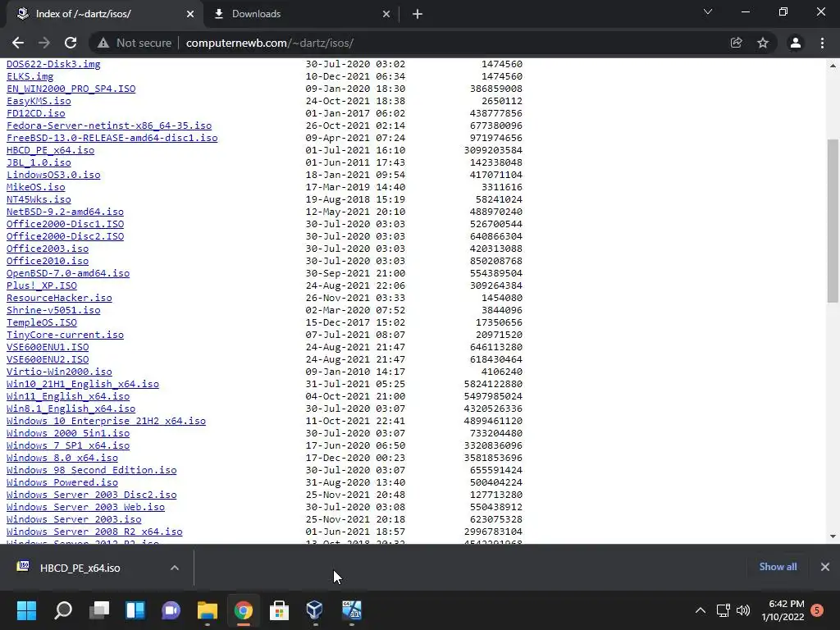Viewport: 840px width, 630px height.
Task: Click the scrollbar down arrow
Action: pos(833,536)
